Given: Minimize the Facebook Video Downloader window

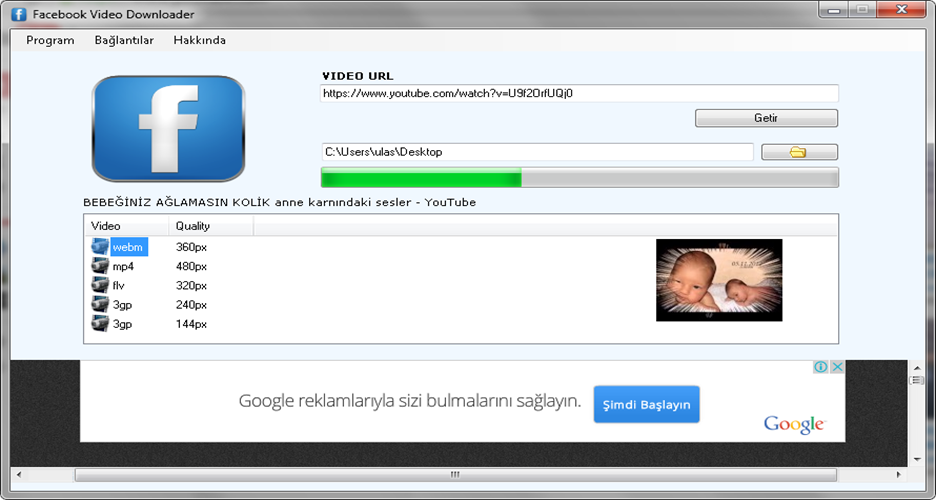Looking at the screenshot, I should point(834,10).
